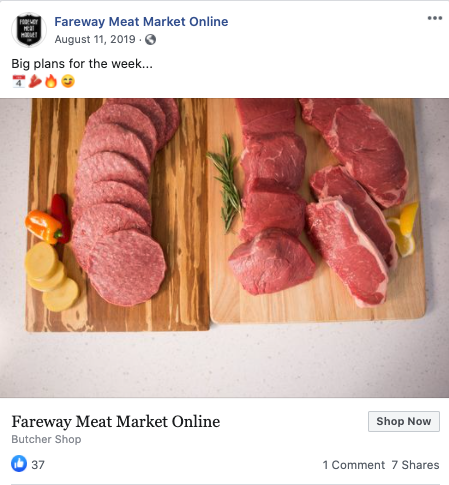The image size is (449, 485).
Task: Click the public globe privacy icon
Action: pyautogui.click(x=150, y=39)
